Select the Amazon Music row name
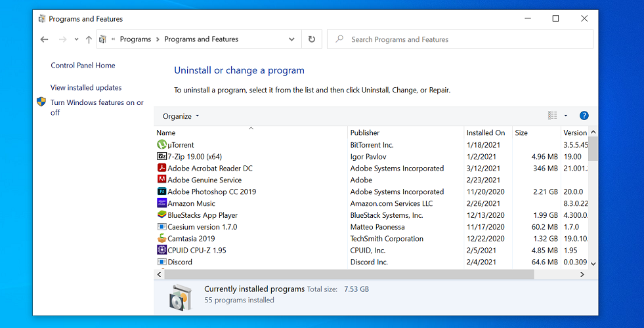This screenshot has width=644, height=328. click(x=192, y=203)
